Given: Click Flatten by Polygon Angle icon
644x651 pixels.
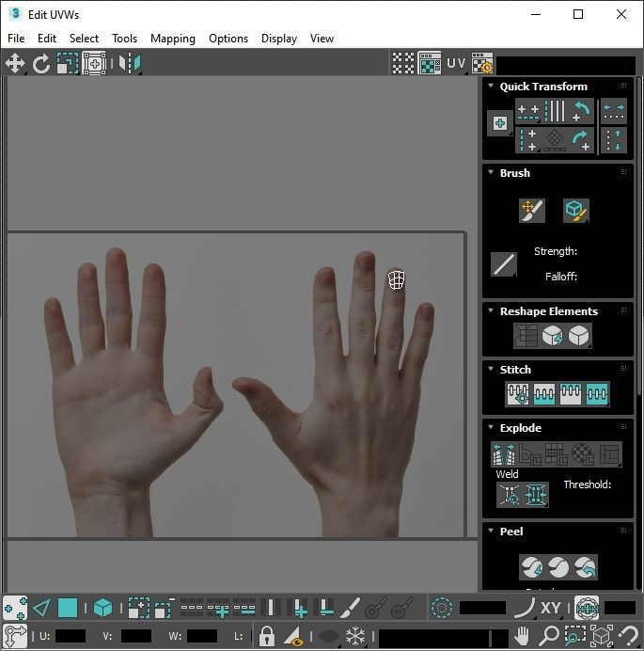Looking at the screenshot, I should [530, 453].
